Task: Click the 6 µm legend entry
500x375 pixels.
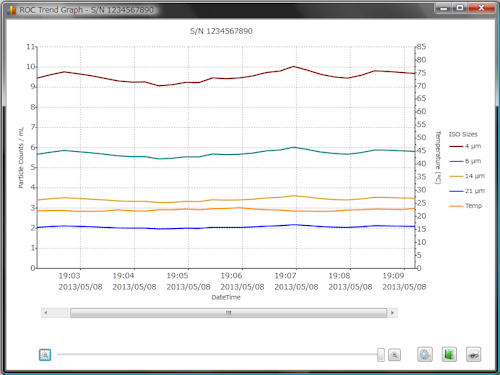Action: [465, 161]
